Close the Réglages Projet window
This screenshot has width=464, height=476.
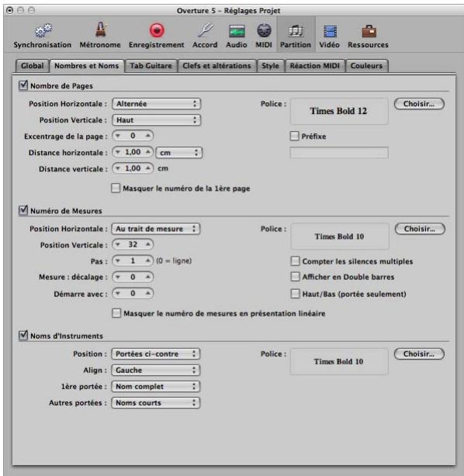(10, 11)
